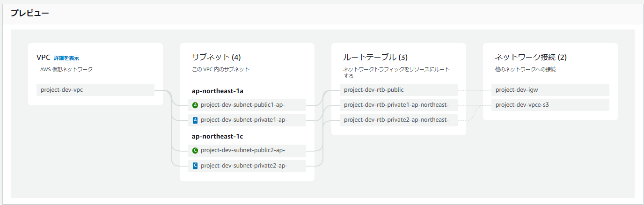Viewport: 644px width, 205px height.
Task: Select the project-dev-vpc resource
Action: (62, 90)
